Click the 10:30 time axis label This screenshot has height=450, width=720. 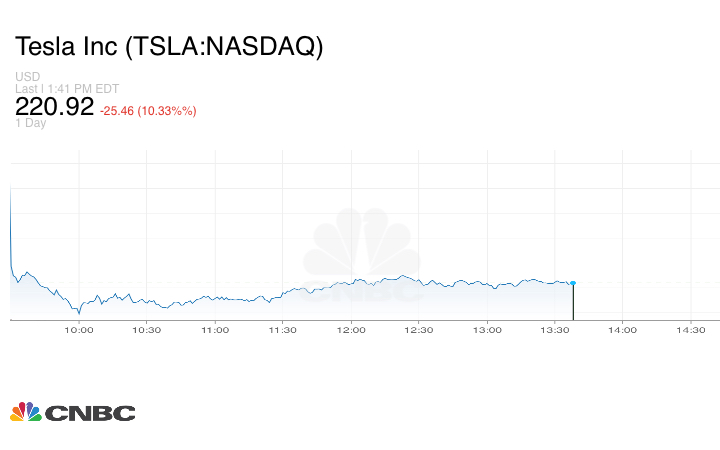147,330
